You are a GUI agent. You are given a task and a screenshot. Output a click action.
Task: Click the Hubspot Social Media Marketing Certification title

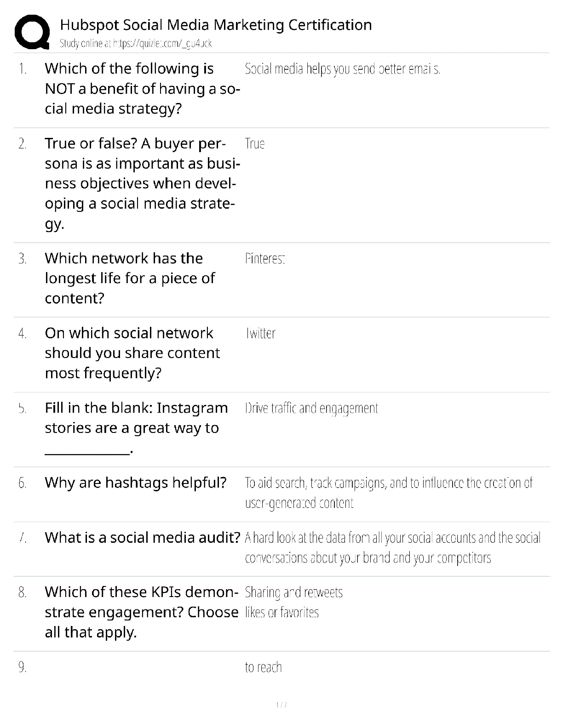pos(216,25)
